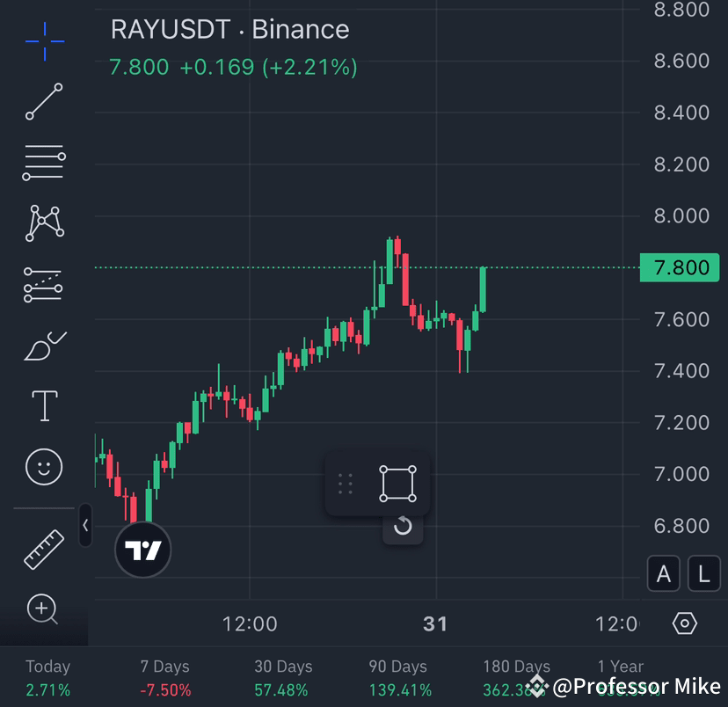This screenshot has width=728, height=707.
Task: Click the green 7.800 price label
Action: pyautogui.click(x=679, y=268)
